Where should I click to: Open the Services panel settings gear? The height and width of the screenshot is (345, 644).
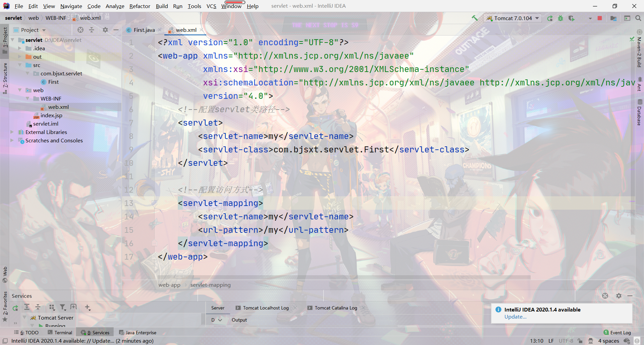click(x=619, y=296)
